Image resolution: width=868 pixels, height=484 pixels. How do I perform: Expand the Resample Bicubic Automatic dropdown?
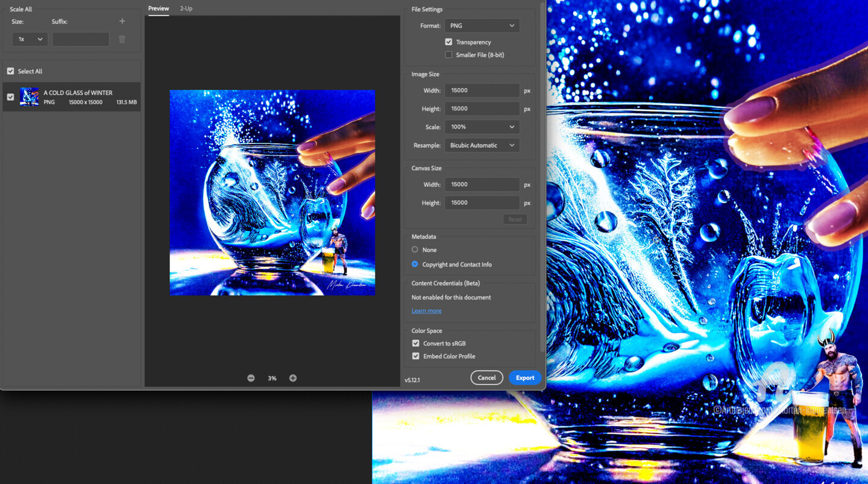pos(482,145)
